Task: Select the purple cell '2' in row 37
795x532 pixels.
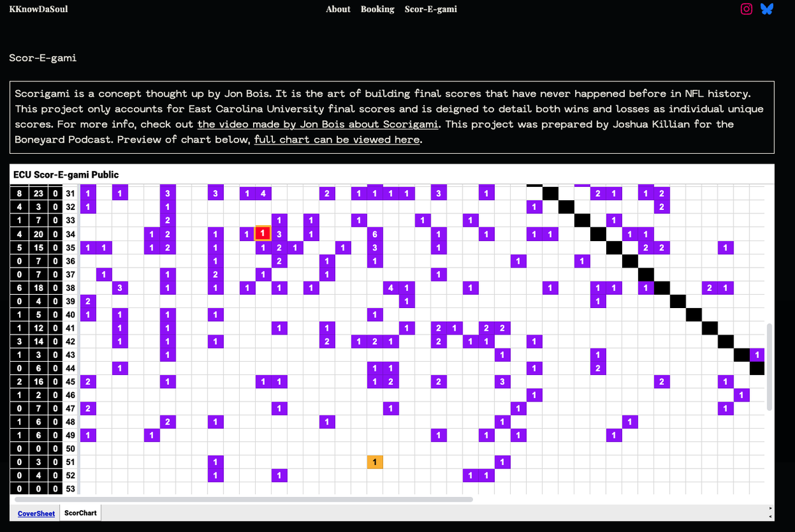Action: (215, 274)
